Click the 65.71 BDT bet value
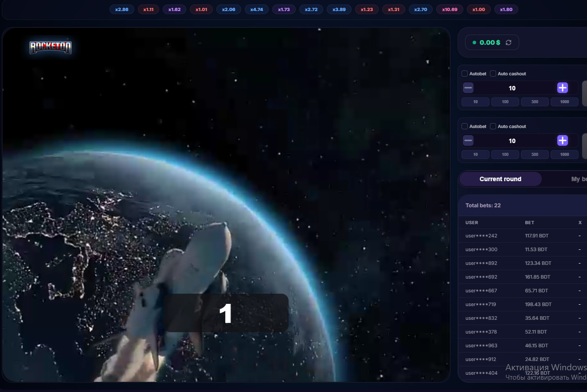Viewport: 587px width, 392px height. [x=536, y=291]
